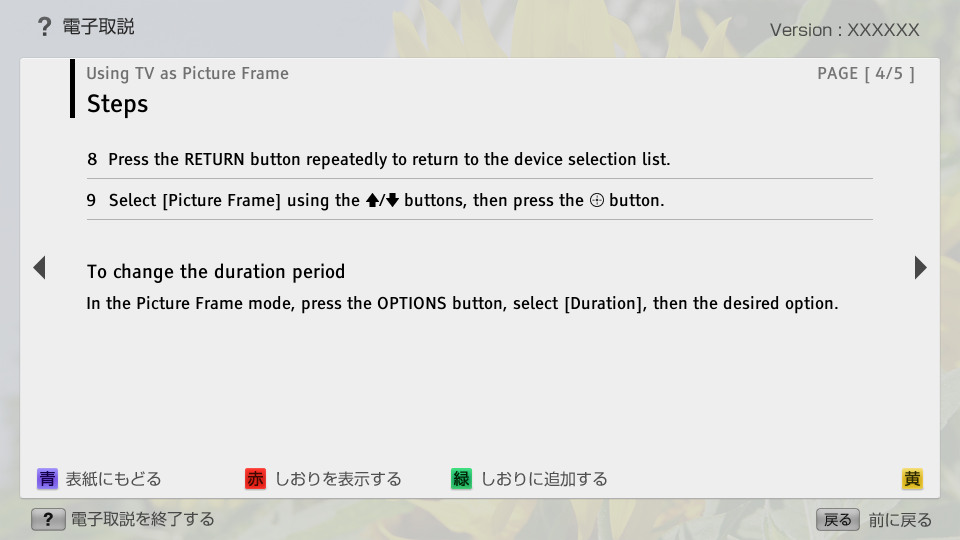The image size is (960, 540).
Task: Click the 前に戻る label
Action: (x=900, y=520)
